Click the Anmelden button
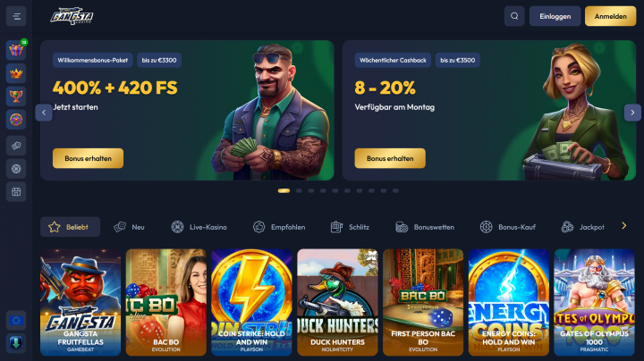644x361 pixels. tap(610, 16)
